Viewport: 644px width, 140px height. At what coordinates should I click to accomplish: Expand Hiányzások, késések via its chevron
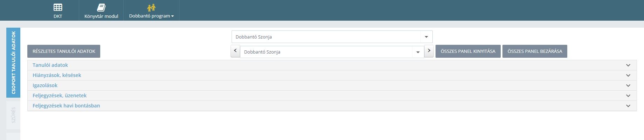coord(628,75)
